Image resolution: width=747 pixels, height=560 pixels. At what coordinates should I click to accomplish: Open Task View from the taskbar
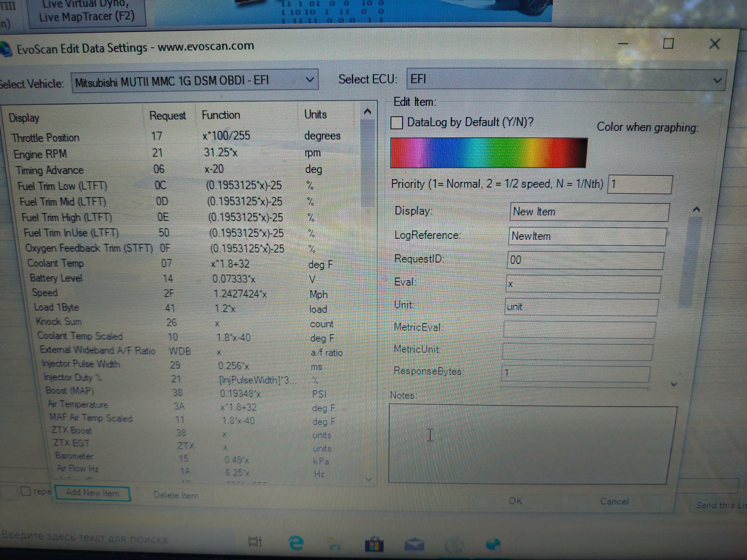255,541
